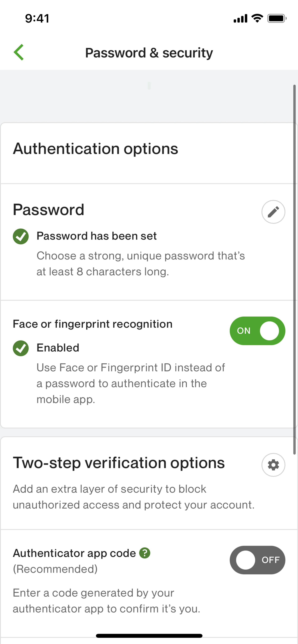Tap the Authenticator app code label
The height and width of the screenshot is (644, 298).
(74, 553)
